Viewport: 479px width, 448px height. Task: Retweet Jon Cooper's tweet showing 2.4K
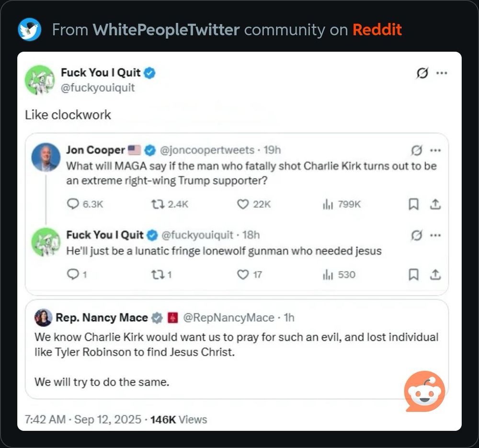pyautogui.click(x=170, y=204)
